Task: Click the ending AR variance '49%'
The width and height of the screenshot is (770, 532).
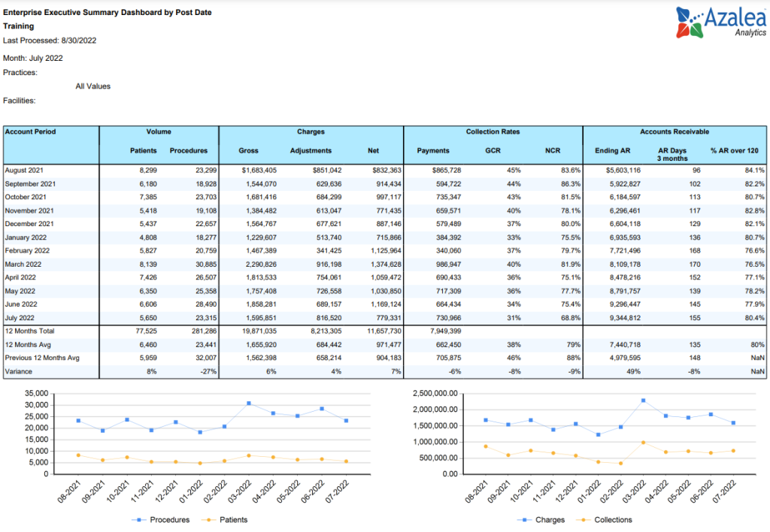Action: pyautogui.click(x=633, y=371)
